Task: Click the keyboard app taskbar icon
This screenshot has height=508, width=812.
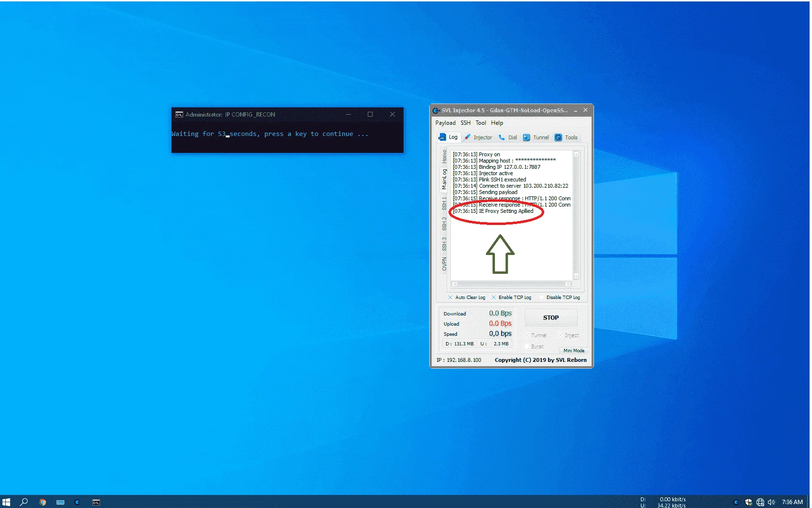Action: click(60, 503)
